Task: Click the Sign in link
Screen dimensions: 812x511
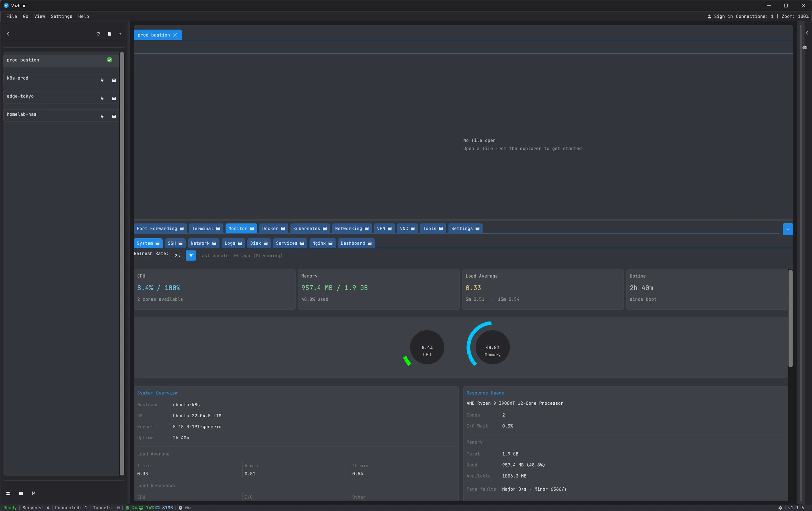Action: tap(720, 16)
